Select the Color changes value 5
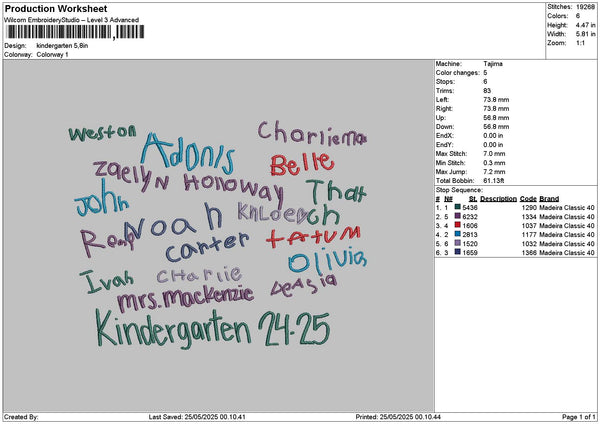Image resolution: width=600 pixels, height=424 pixels. click(x=485, y=73)
